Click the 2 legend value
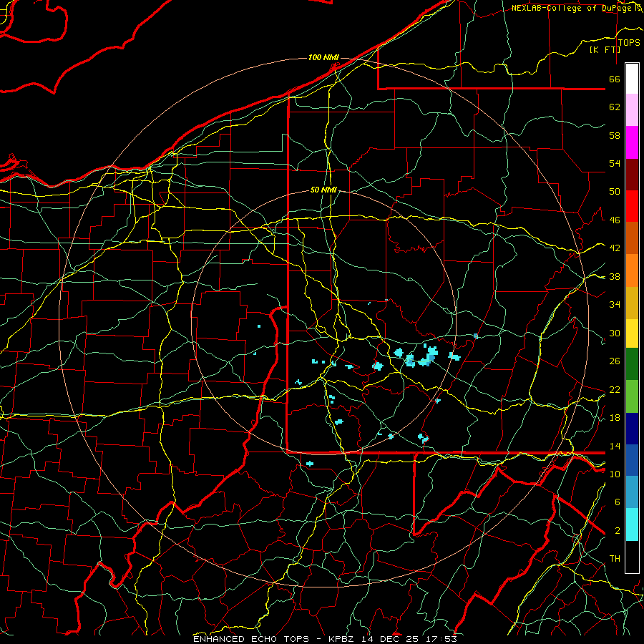The image size is (644, 644). [x=618, y=530]
